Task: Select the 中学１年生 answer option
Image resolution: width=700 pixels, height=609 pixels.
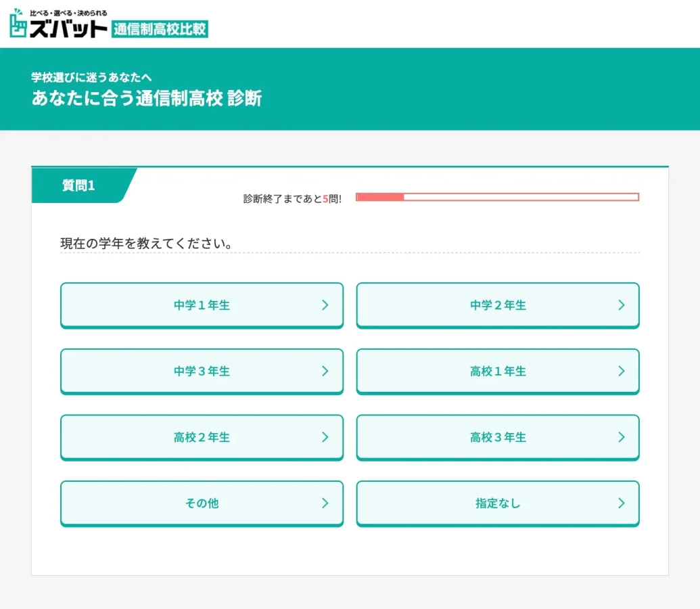Action: click(202, 305)
